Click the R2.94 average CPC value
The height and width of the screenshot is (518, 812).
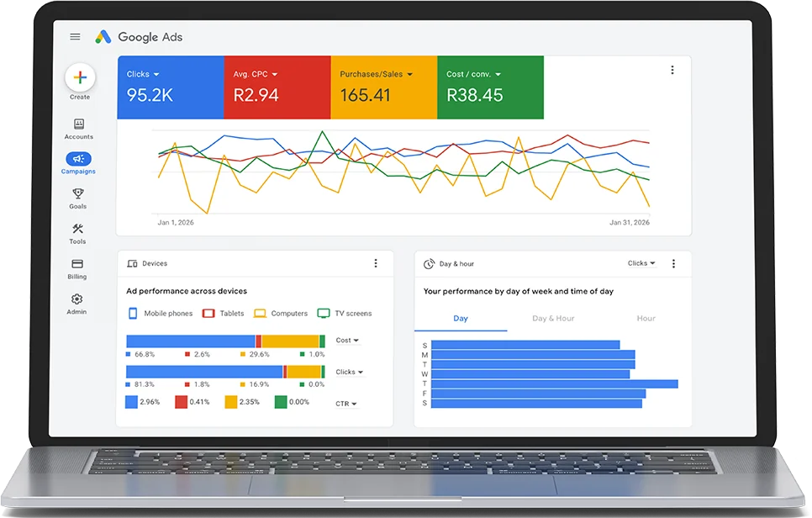coord(256,95)
